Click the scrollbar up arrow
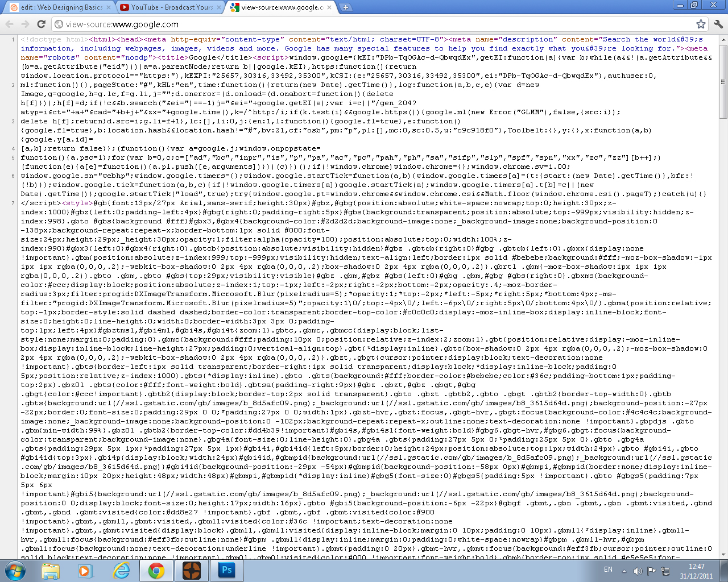 pos(723,39)
